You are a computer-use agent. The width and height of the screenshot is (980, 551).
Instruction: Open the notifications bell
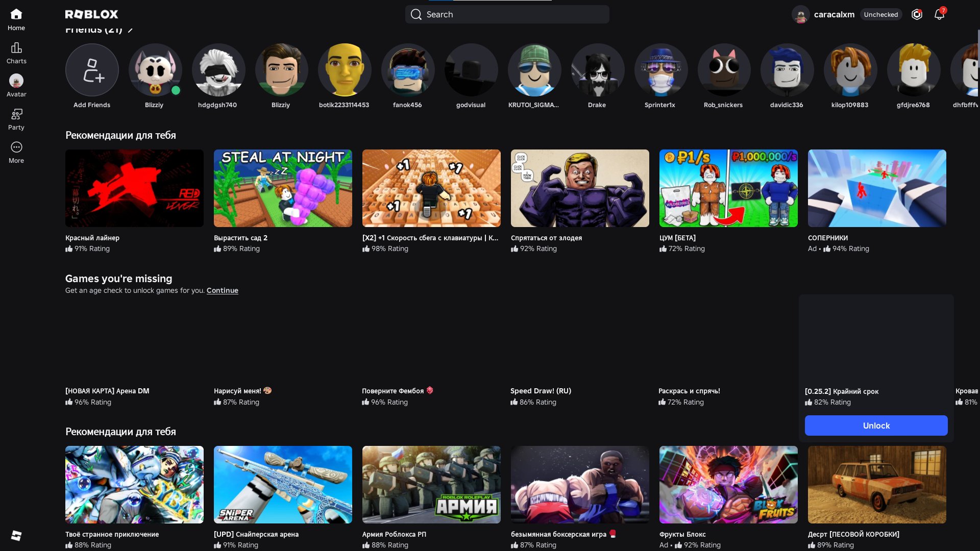[939, 14]
